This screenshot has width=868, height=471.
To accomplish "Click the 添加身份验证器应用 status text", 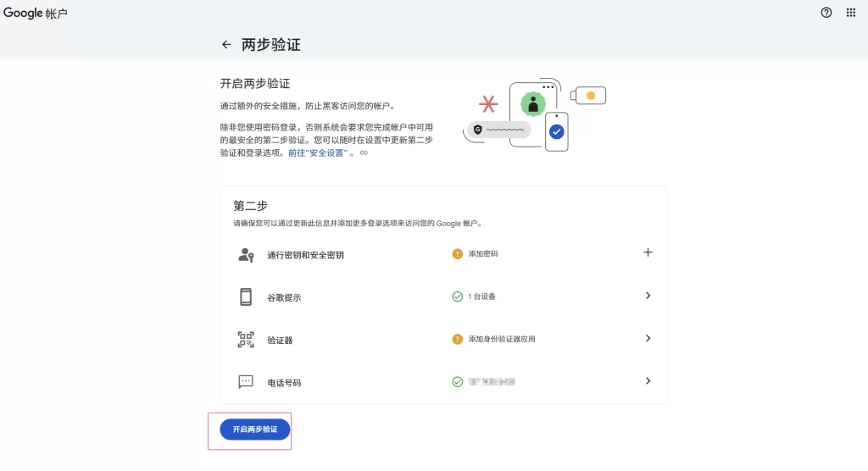I will tap(502, 340).
